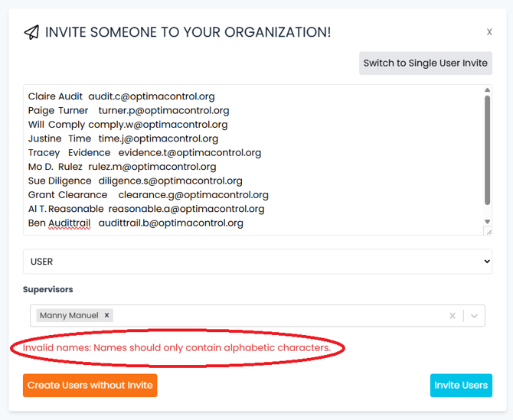Click 'Mo D. Rulez' name text
The width and height of the screenshot is (513, 420).
click(x=55, y=167)
